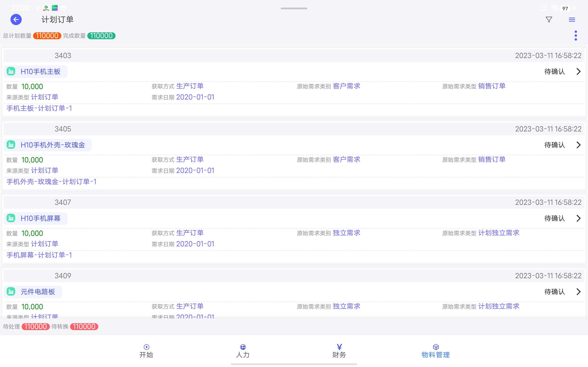Tap the blue back arrow button
The image size is (588, 367).
16,19
